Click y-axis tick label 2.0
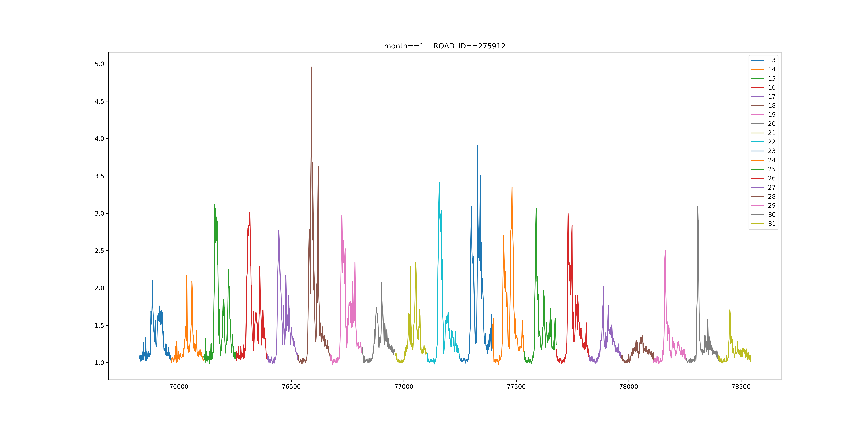 pyautogui.click(x=99, y=288)
